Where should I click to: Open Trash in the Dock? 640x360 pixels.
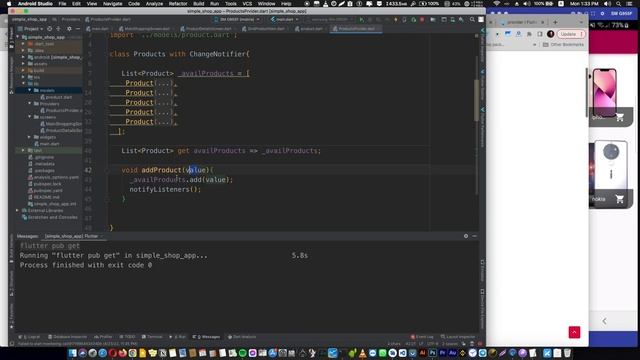click(567, 353)
